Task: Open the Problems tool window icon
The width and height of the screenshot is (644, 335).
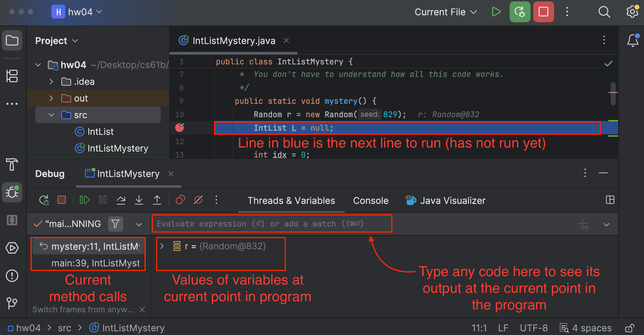Action: [12, 275]
